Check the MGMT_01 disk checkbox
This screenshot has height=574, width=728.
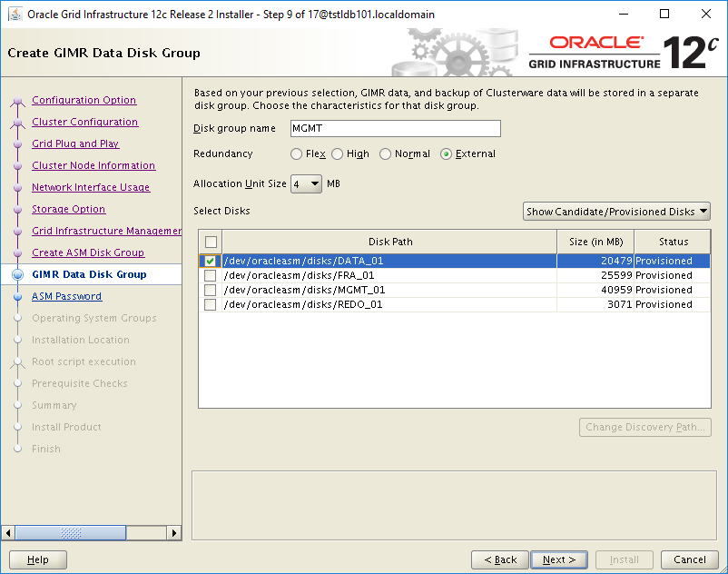pyautogui.click(x=210, y=290)
